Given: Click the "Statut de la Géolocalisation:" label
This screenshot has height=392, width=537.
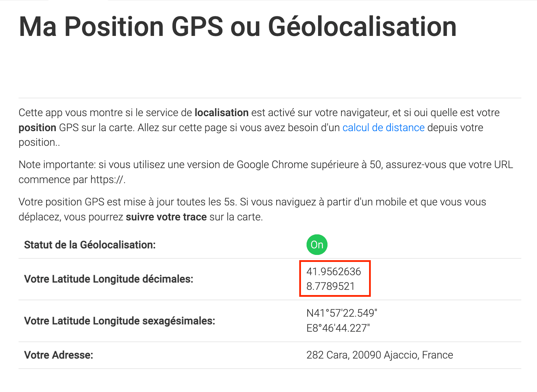Looking at the screenshot, I should point(90,245).
